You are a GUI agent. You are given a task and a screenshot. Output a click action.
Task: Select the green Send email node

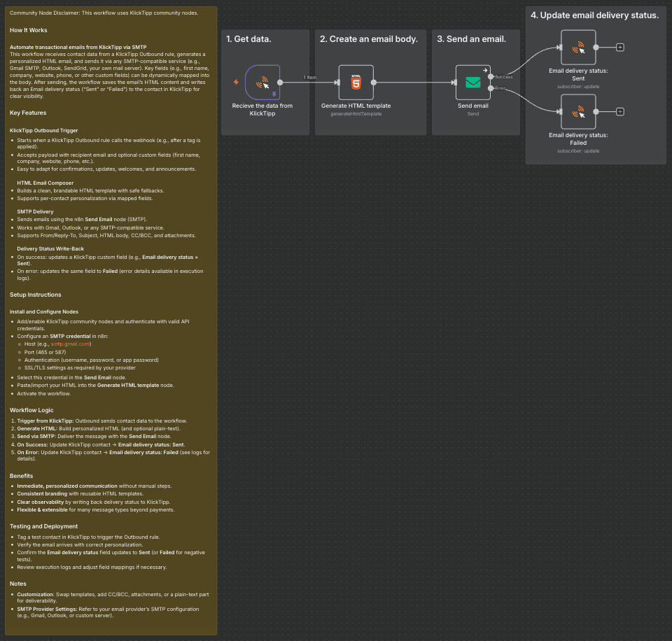coord(473,83)
